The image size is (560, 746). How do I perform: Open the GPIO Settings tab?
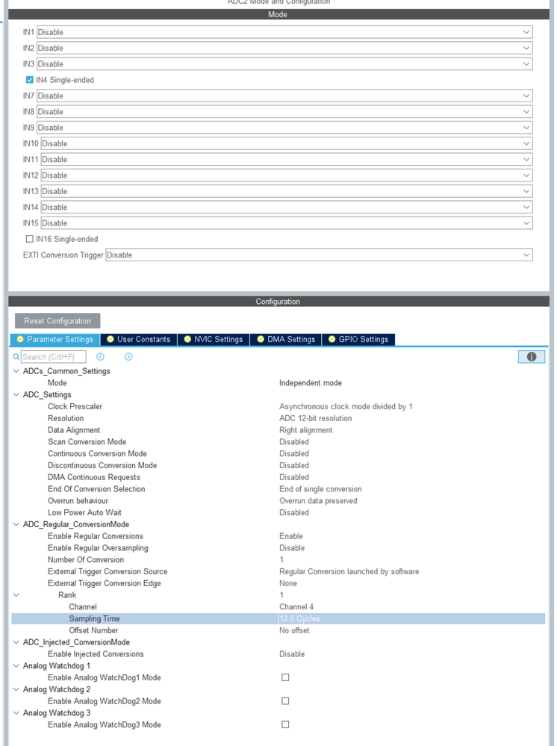pyautogui.click(x=358, y=339)
